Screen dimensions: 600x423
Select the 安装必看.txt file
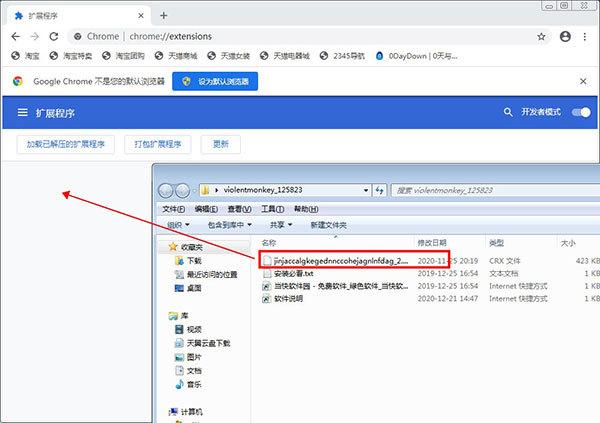point(289,273)
